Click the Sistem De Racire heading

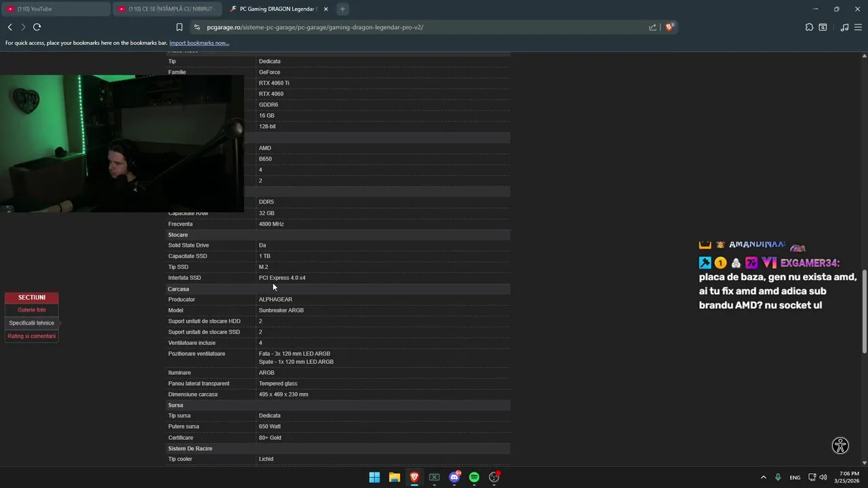[191, 449]
